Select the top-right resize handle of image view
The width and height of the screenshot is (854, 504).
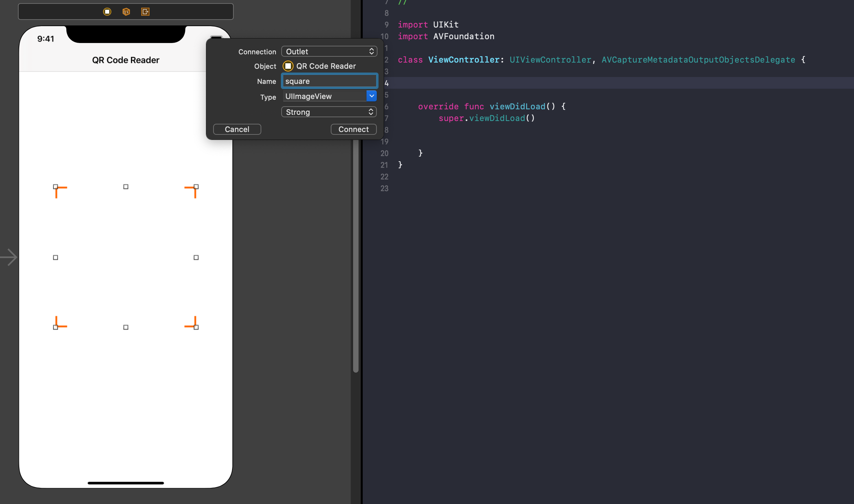pyautogui.click(x=196, y=187)
